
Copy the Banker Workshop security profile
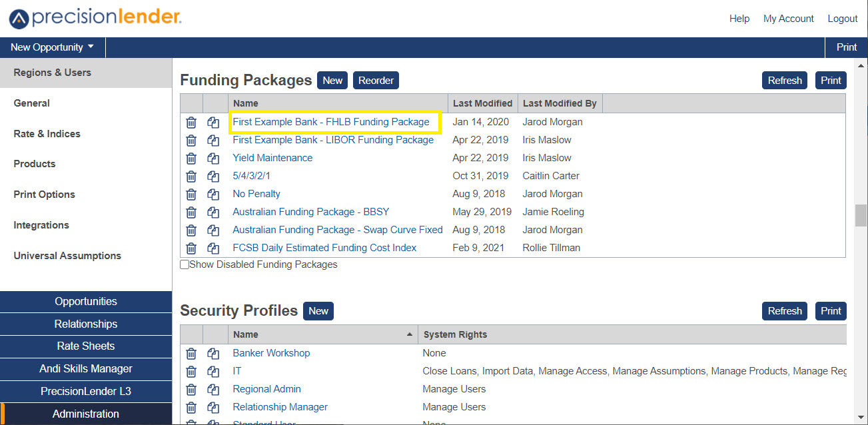click(x=213, y=353)
